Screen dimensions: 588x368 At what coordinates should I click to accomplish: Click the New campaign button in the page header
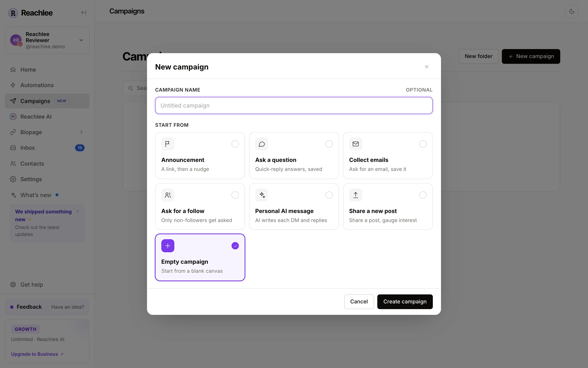[x=531, y=56]
